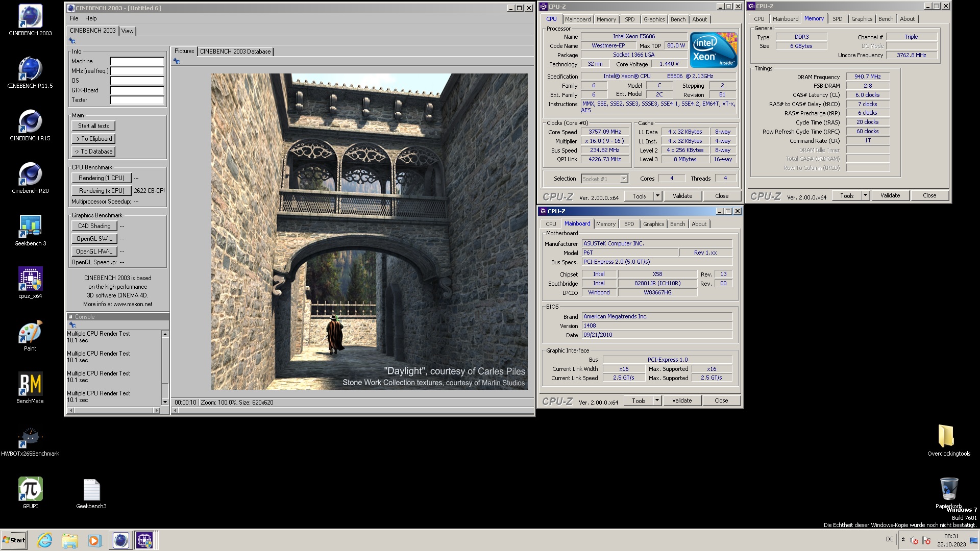The width and height of the screenshot is (980, 551).
Task: Open Windows Media Player taskbar icon
Action: [94, 540]
